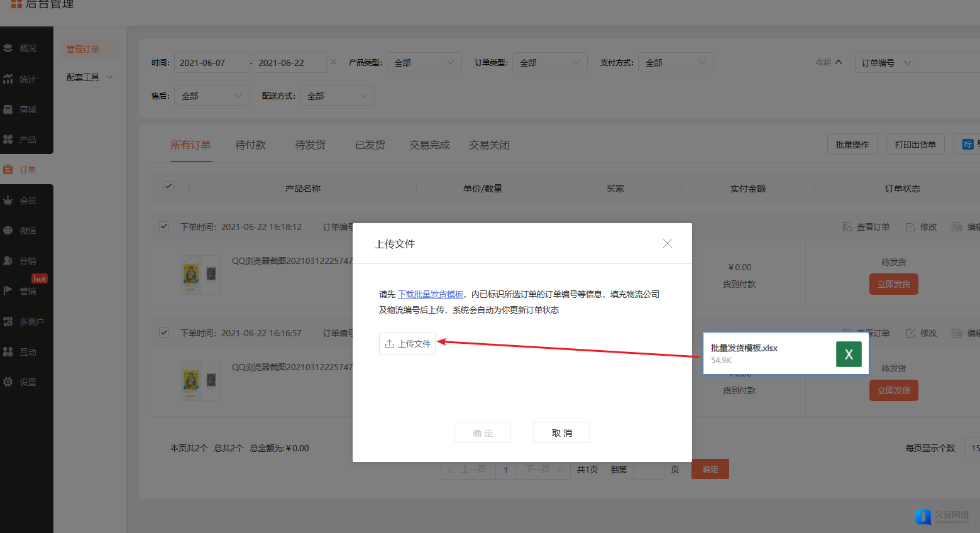This screenshot has width=980, height=533.
Task: Uncheck the order placed at 16:16:57
Action: coord(164,332)
